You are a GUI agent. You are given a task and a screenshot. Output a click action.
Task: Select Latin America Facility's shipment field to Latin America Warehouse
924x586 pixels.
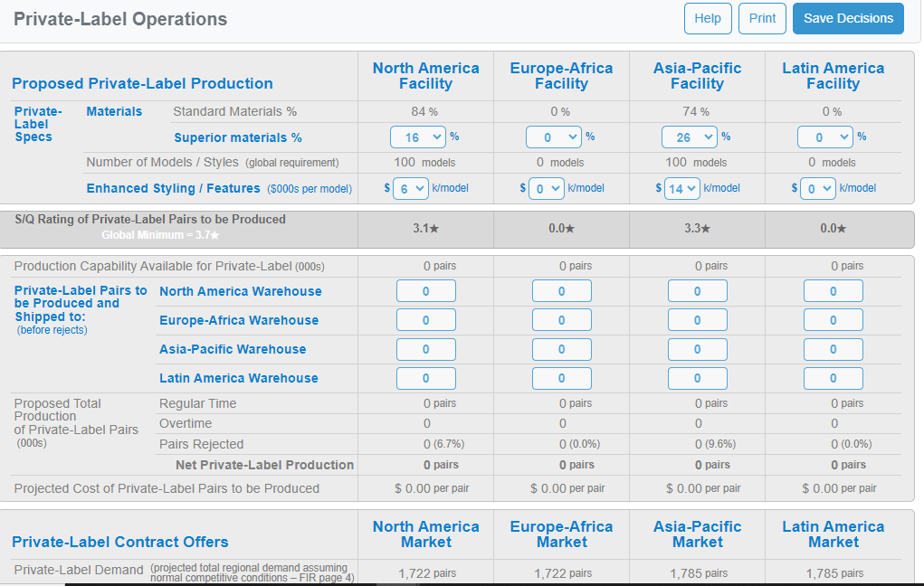(x=833, y=378)
